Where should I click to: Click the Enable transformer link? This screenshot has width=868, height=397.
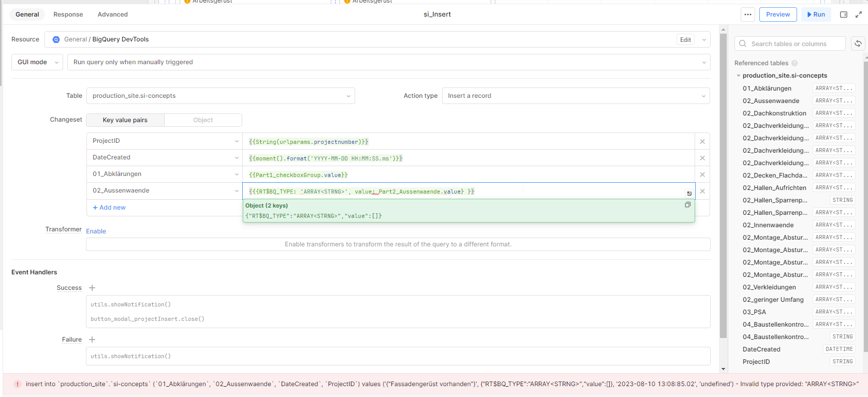(x=96, y=231)
